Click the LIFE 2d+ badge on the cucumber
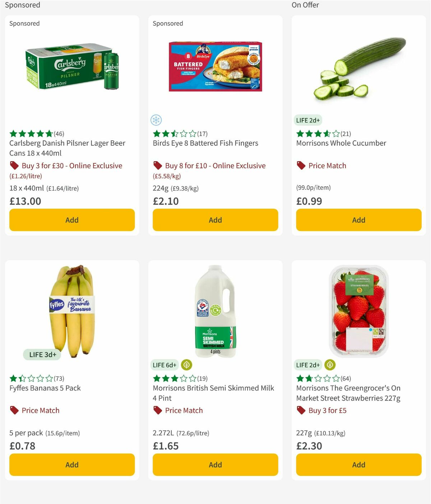Image resolution: width=431 pixels, height=504 pixels. pyautogui.click(x=308, y=120)
